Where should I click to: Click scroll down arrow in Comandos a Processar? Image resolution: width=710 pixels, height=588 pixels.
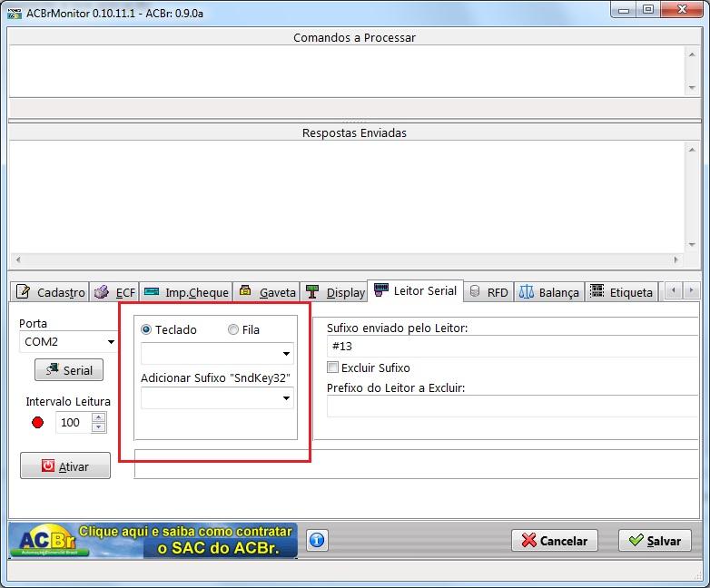692,87
